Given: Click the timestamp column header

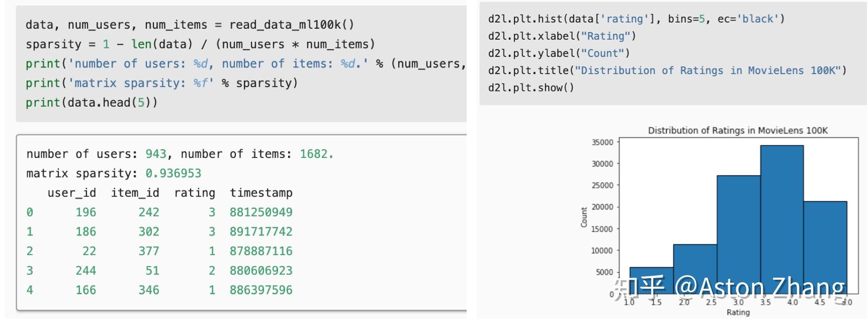Looking at the screenshot, I should tap(261, 193).
